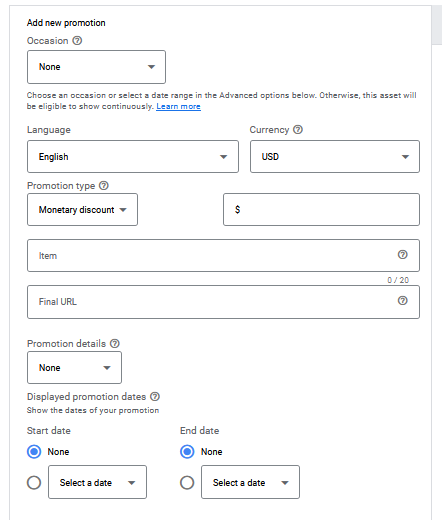The width and height of the screenshot is (442, 520).
Task: Open help icon next to Promotion type
Action: tap(104, 185)
